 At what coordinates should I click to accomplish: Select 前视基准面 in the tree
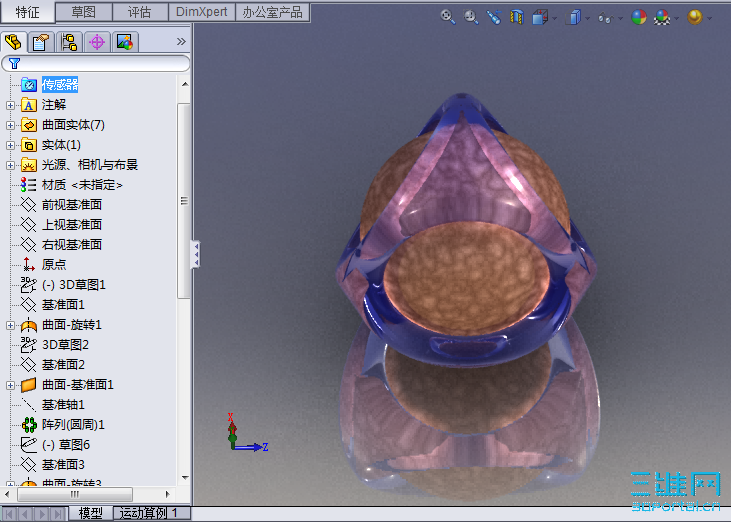pyautogui.click(x=72, y=205)
